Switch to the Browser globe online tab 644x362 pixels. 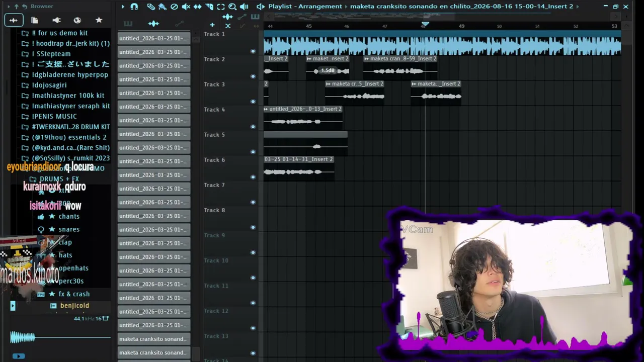pyautogui.click(x=77, y=20)
